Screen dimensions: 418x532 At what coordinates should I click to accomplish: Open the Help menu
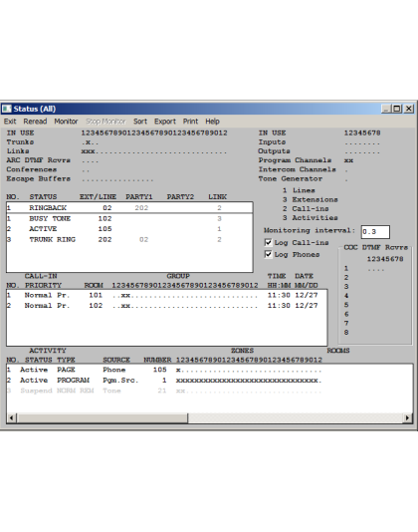(x=212, y=122)
